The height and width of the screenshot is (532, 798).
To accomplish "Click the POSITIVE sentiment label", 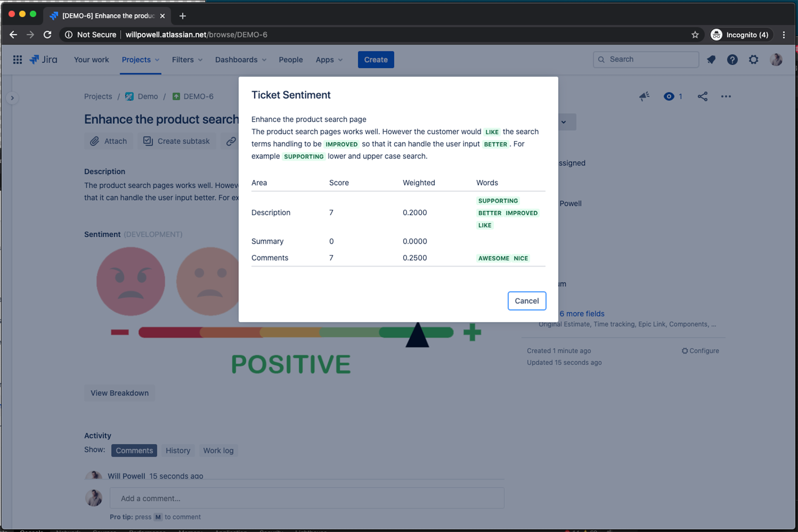I will point(291,364).
